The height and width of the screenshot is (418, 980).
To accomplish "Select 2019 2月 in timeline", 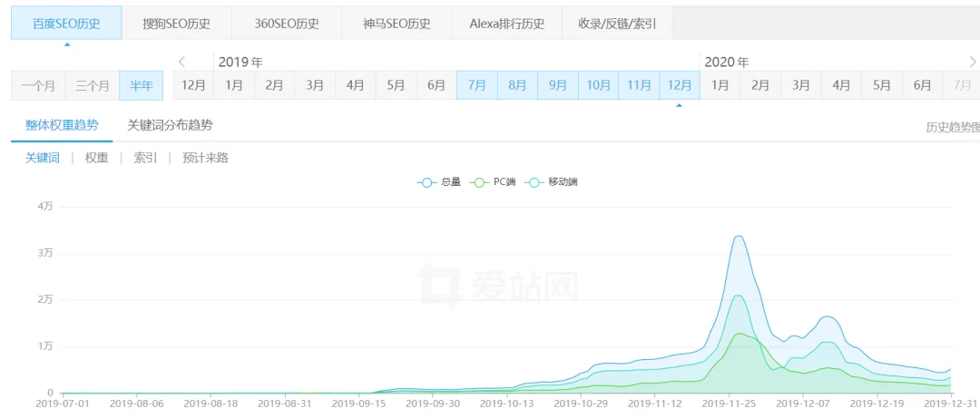I will [x=274, y=85].
